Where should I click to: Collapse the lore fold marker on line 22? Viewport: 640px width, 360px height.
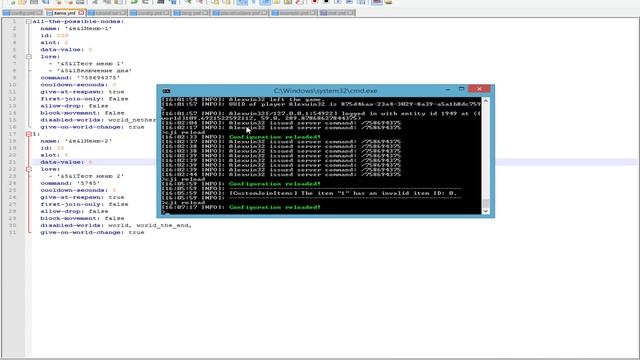coord(29,169)
